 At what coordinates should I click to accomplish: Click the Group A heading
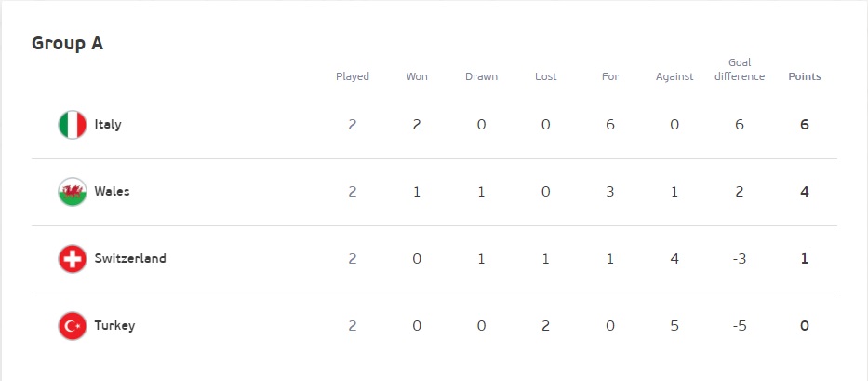point(67,44)
